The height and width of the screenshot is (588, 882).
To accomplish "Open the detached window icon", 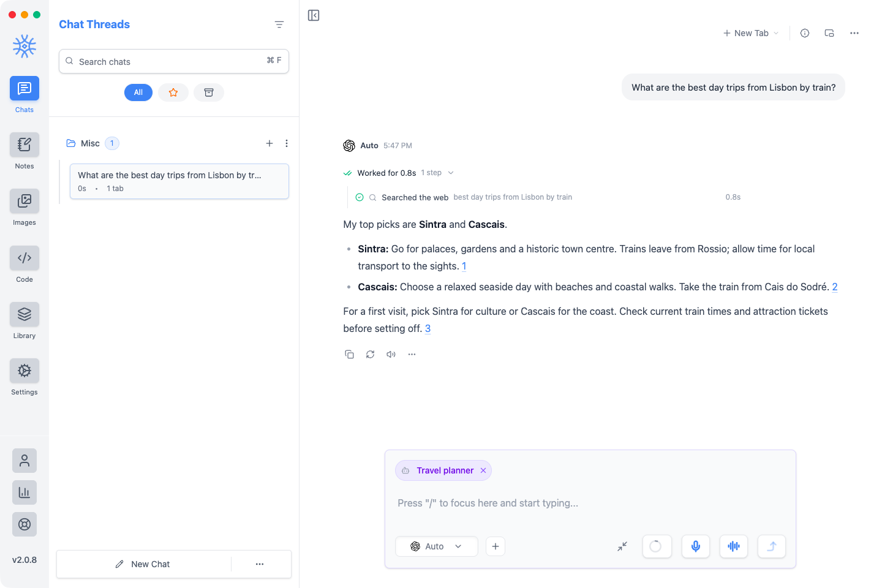I will (829, 33).
